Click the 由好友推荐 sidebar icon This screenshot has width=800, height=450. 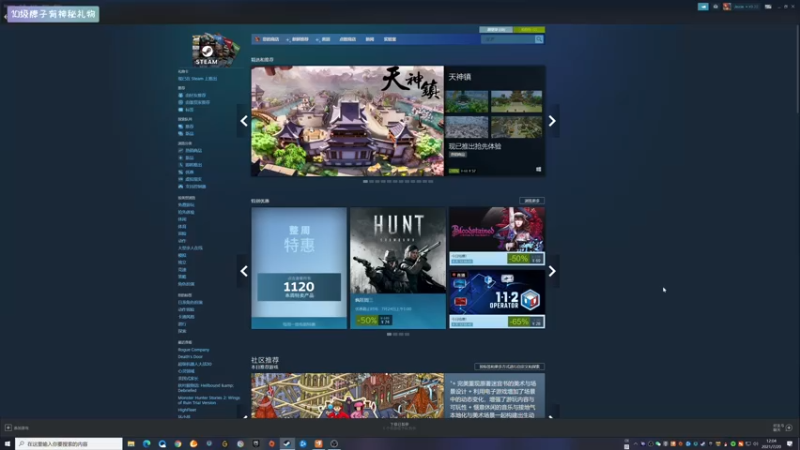tap(181, 95)
